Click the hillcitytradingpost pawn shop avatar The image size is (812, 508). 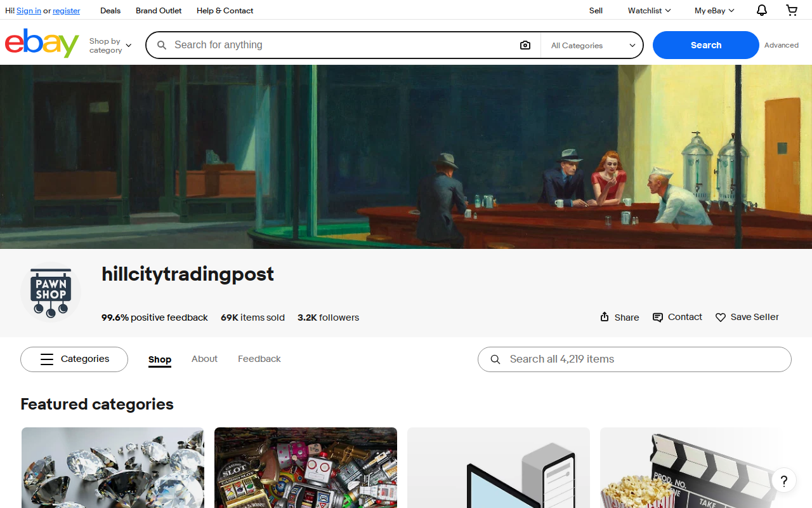tap(51, 292)
